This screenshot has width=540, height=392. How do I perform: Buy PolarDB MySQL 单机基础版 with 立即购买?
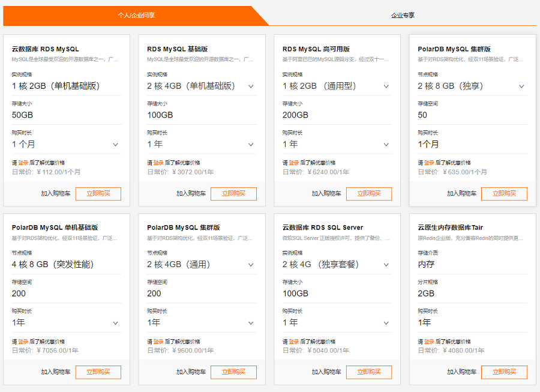[x=98, y=372]
